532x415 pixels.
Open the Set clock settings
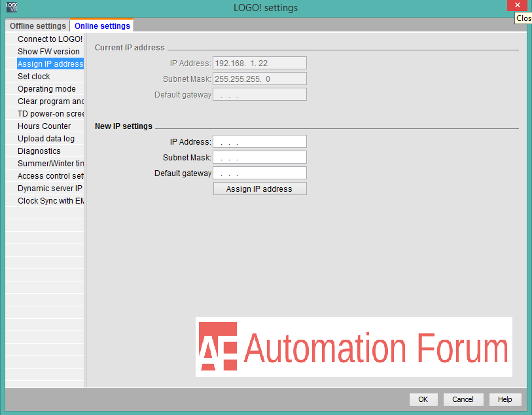click(x=33, y=76)
